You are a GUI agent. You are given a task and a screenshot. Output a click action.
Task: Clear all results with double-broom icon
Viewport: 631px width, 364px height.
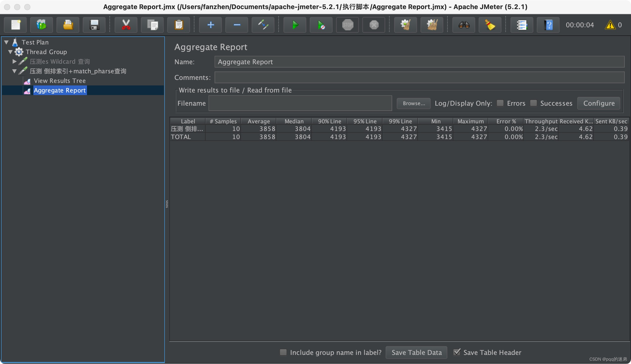pyautogui.click(x=432, y=25)
